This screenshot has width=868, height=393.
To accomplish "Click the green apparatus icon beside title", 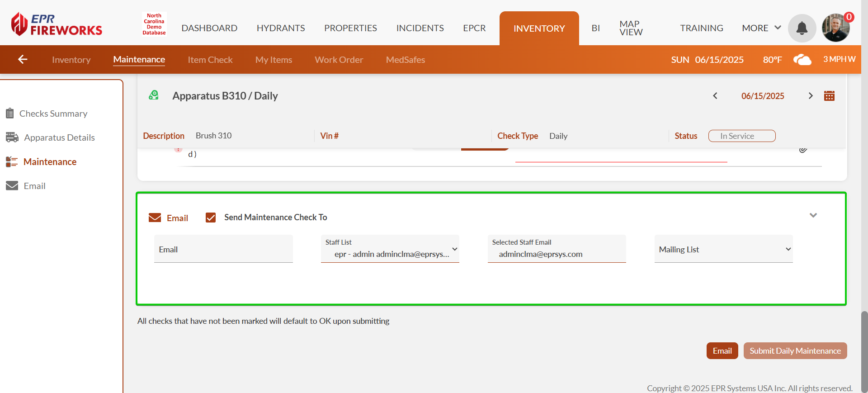I will (x=154, y=95).
